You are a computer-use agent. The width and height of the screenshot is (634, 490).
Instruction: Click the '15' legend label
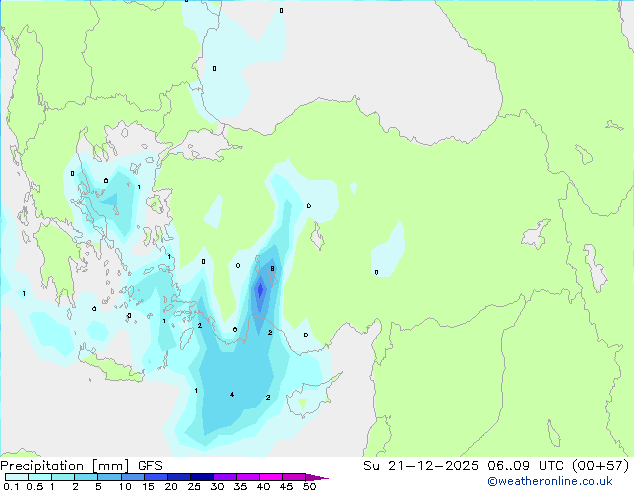click(x=148, y=486)
